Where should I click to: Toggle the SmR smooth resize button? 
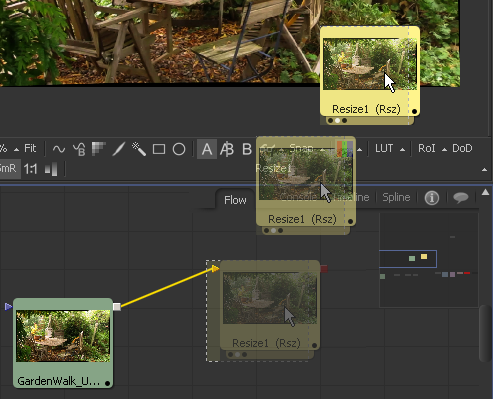8,169
